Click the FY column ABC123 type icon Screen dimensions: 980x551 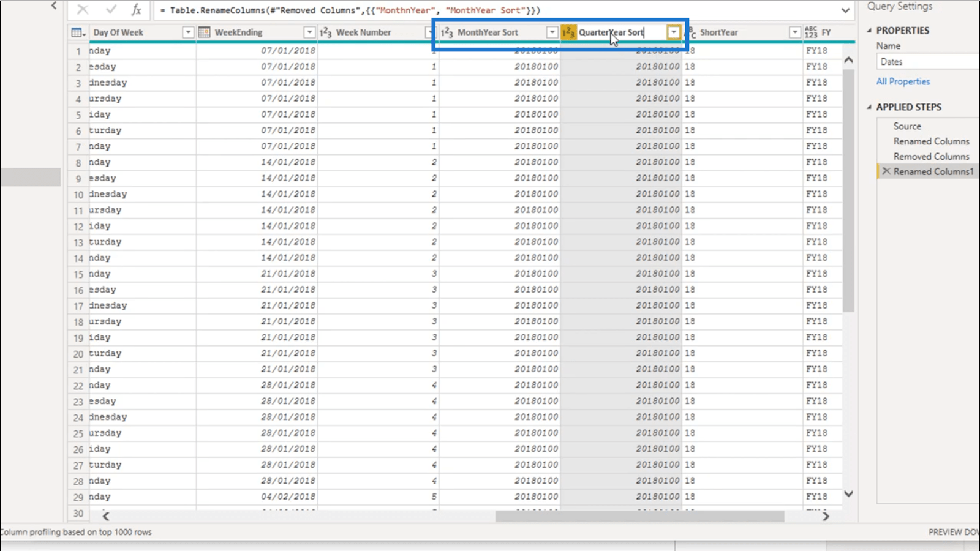[811, 32]
